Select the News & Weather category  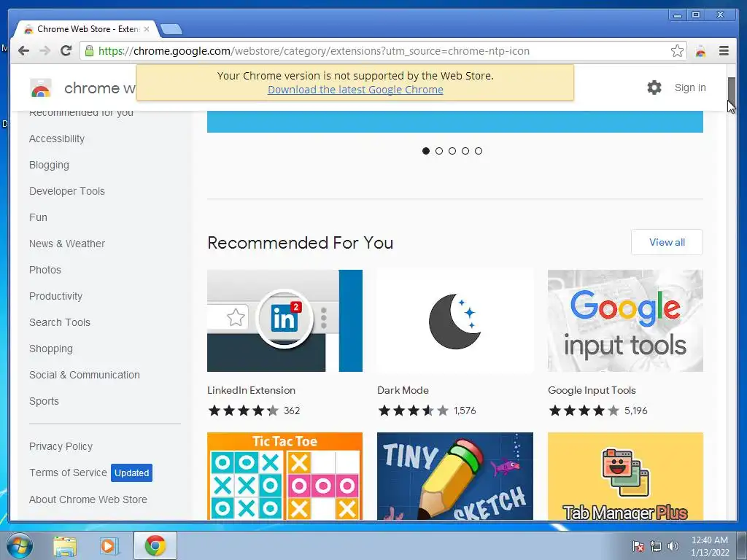[x=66, y=244]
